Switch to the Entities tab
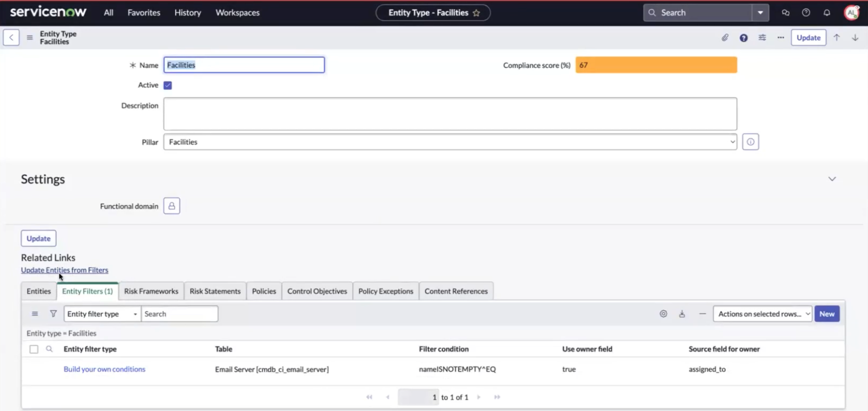This screenshot has height=411, width=868. pos(39,291)
